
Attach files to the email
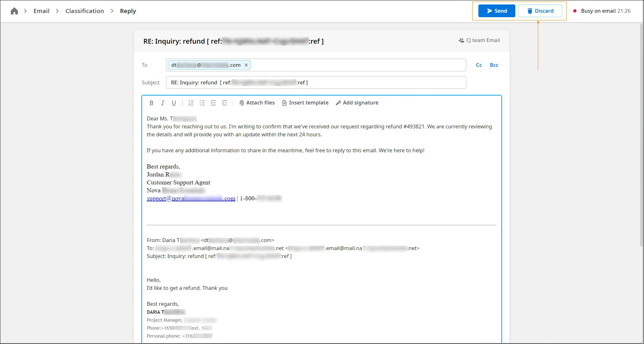[x=257, y=103]
